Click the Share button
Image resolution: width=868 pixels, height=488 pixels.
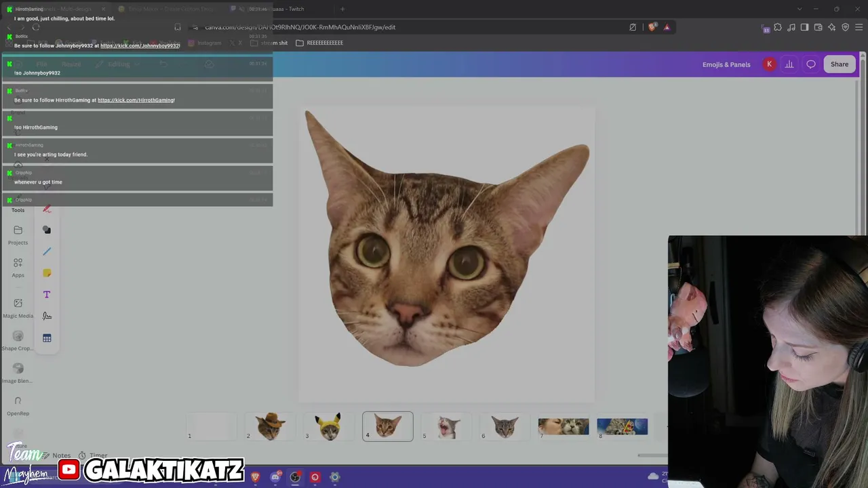tap(840, 64)
